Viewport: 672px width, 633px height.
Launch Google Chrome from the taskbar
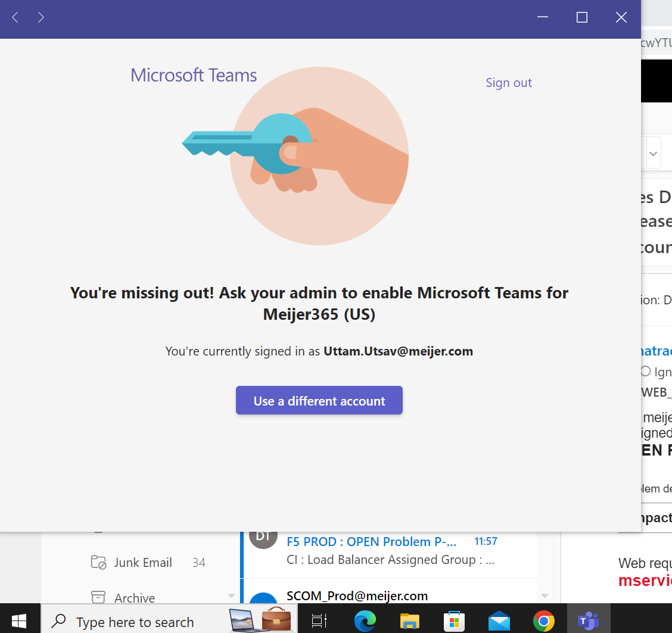pos(543,620)
